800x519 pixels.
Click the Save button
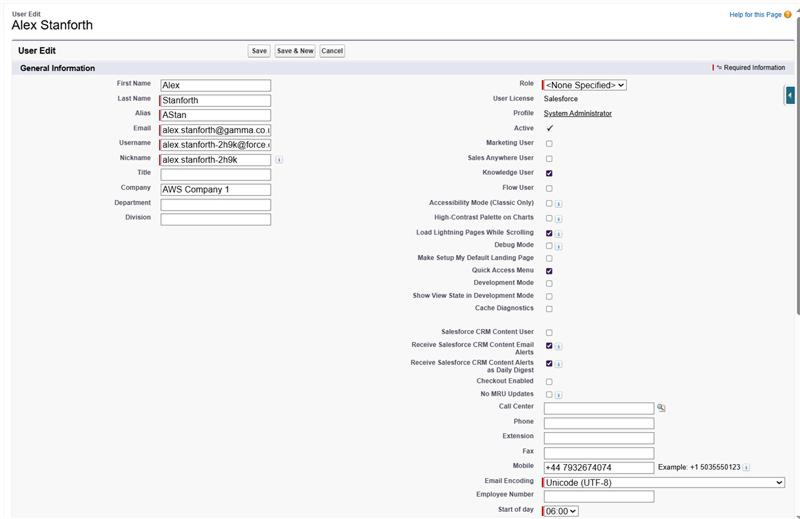[x=259, y=51]
